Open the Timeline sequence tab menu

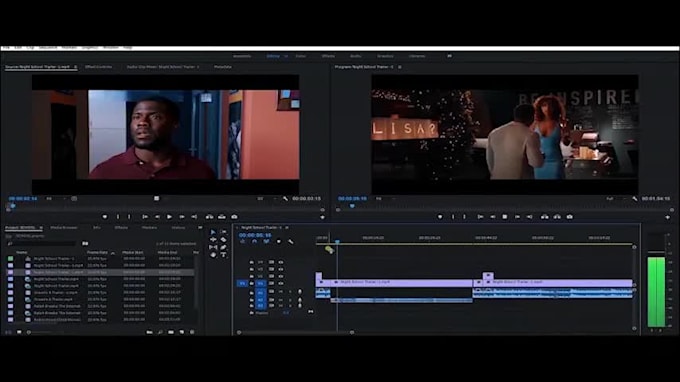(x=287, y=228)
